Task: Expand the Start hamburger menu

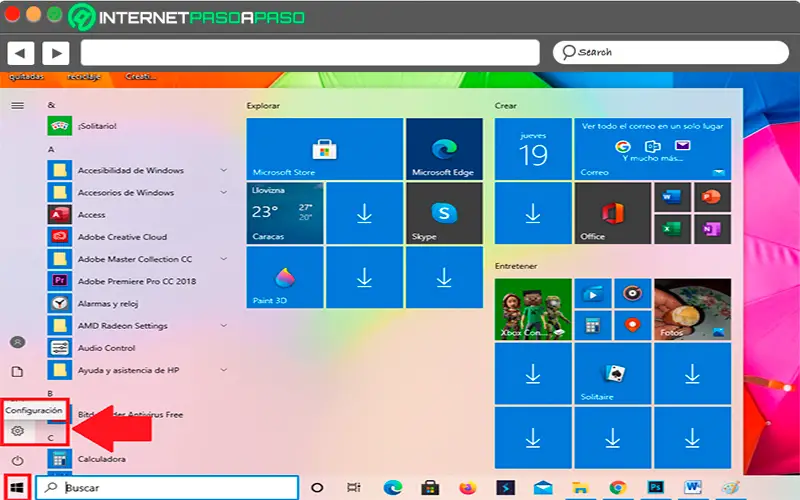Action: [18, 106]
